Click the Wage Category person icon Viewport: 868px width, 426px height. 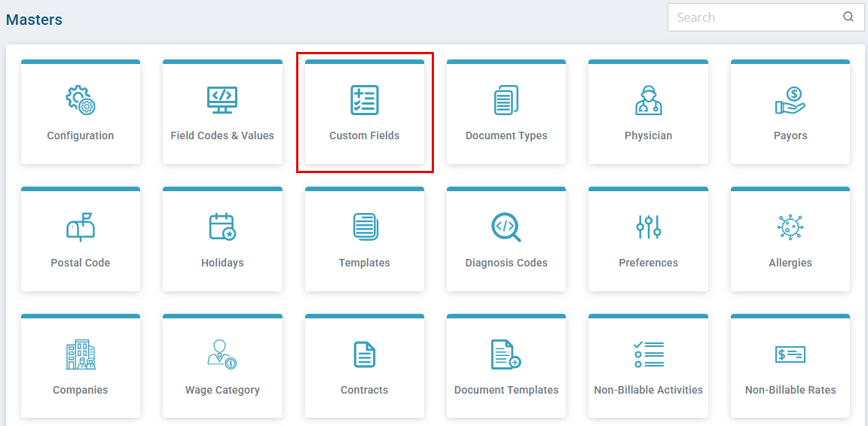[x=222, y=354]
